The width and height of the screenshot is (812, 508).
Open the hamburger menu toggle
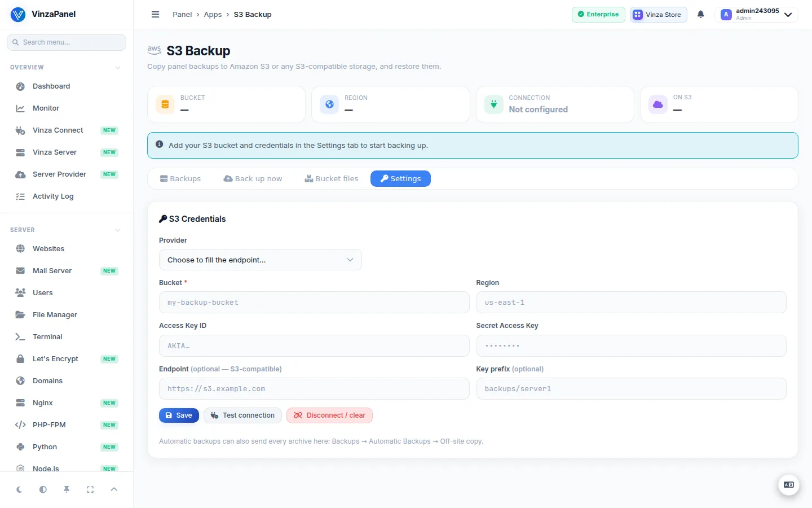tap(156, 15)
